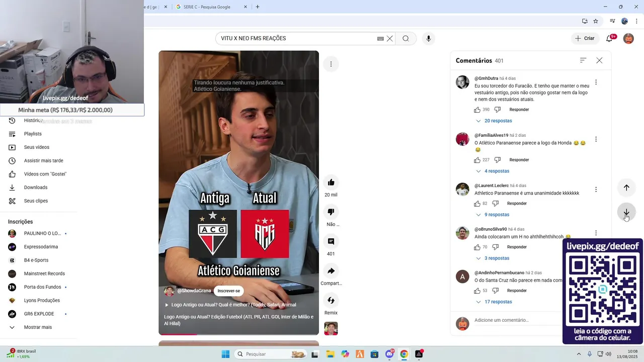Dislike GmhDutra's comment
The width and height of the screenshot is (644, 362).
(x=497, y=110)
